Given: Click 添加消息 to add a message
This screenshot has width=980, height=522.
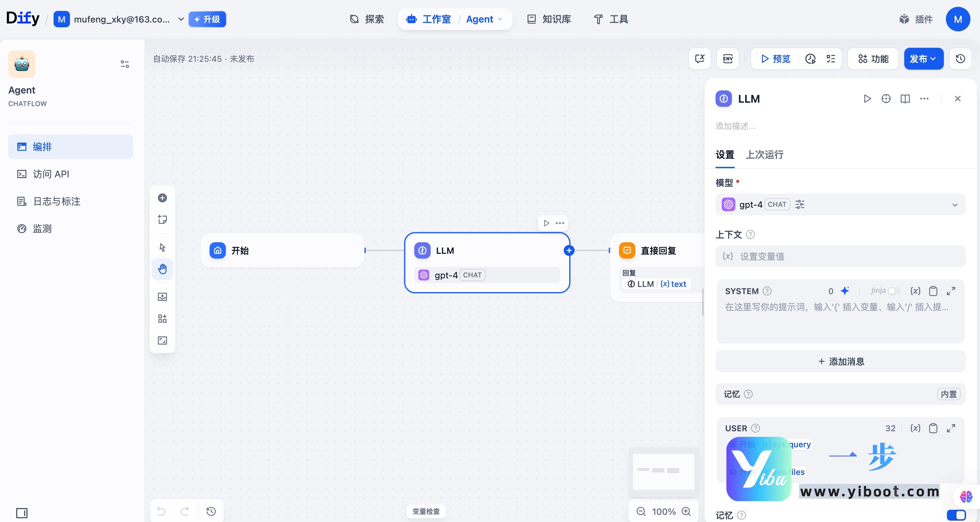Looking at the screenshot, I should (x=840, y=361).
